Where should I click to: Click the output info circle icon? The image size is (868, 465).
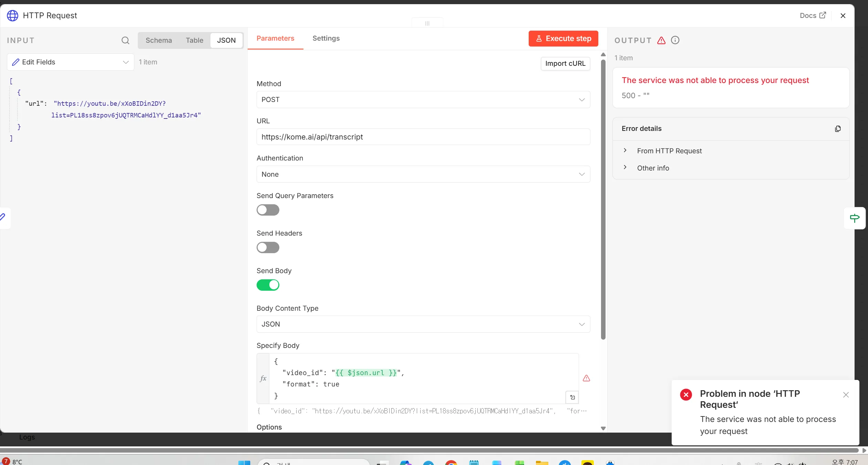click(675, 40)
